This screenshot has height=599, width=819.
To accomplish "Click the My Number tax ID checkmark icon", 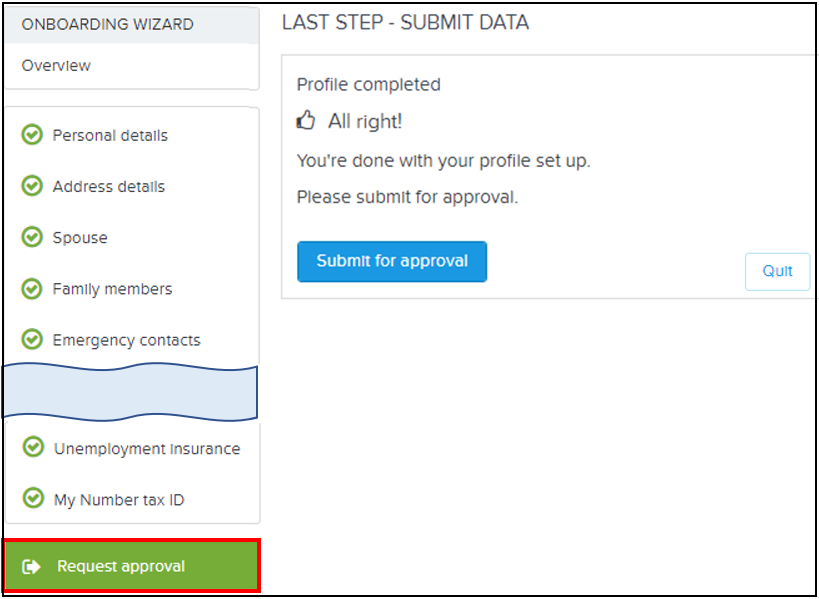I will [x=34, y=499].
